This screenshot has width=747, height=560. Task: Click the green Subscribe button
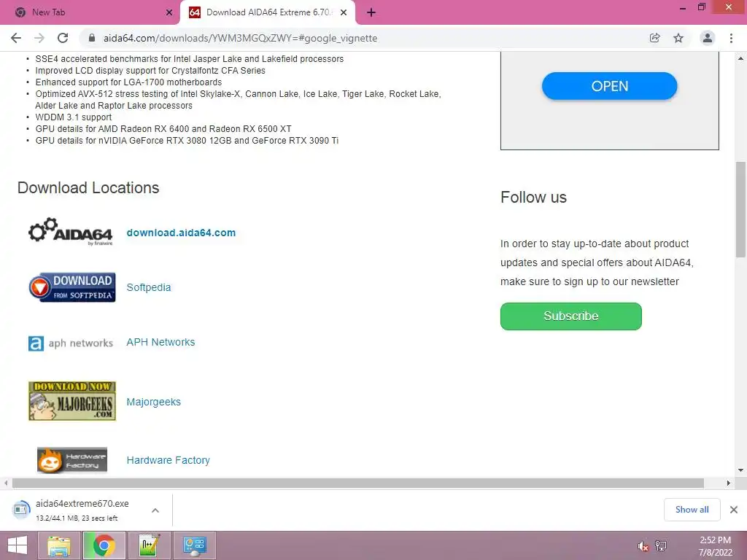[x=570, y=316]
